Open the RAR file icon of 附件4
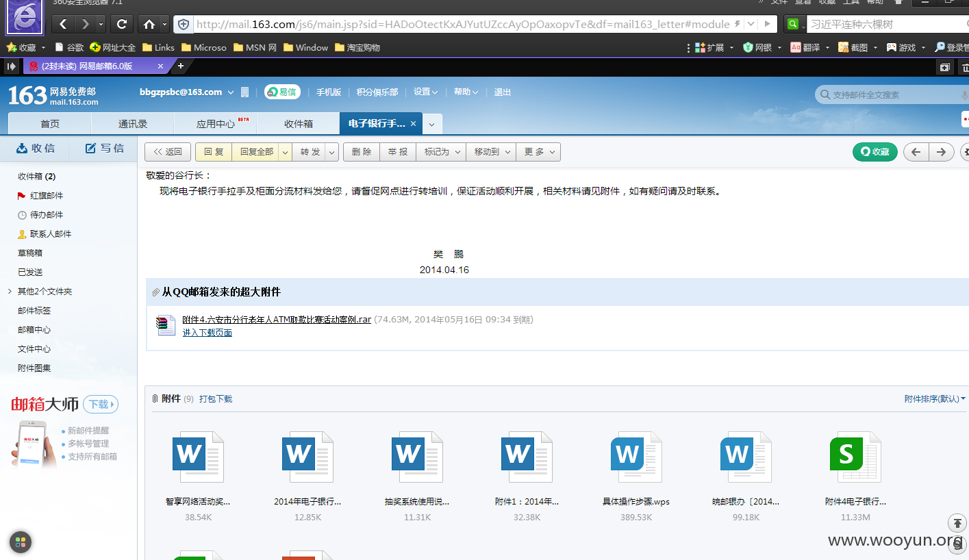Viewport: 969px width, 560px height. [x=166, y=325]
